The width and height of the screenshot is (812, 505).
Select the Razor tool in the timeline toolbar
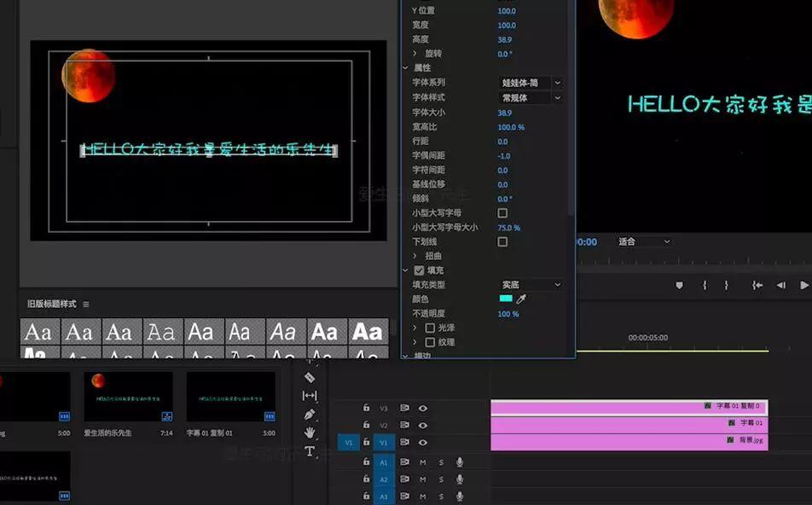[310, 377]
